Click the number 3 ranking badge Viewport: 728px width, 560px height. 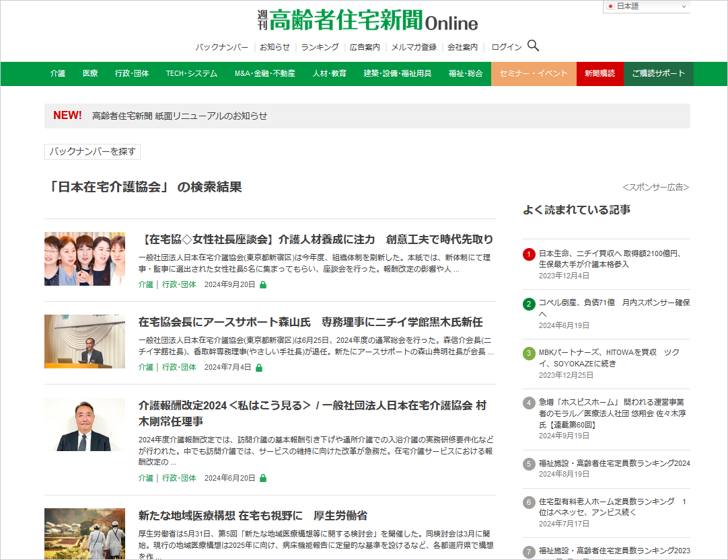click(x=529, y=354)
